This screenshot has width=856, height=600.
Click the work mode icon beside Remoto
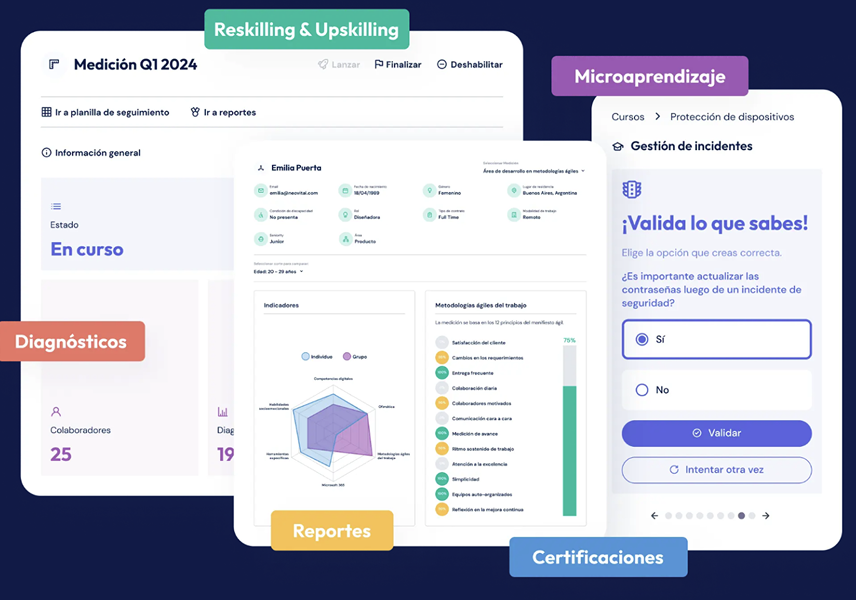(514, 215)
